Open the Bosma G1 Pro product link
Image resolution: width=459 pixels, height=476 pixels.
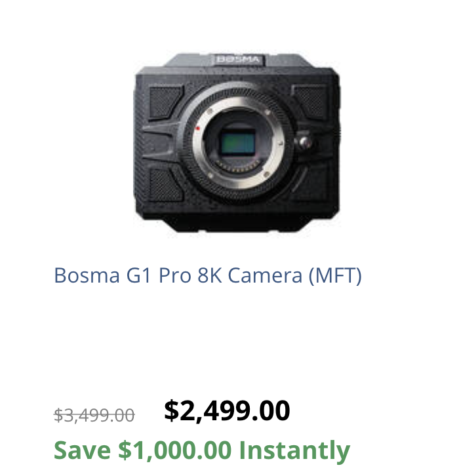[x=207, y=275]
